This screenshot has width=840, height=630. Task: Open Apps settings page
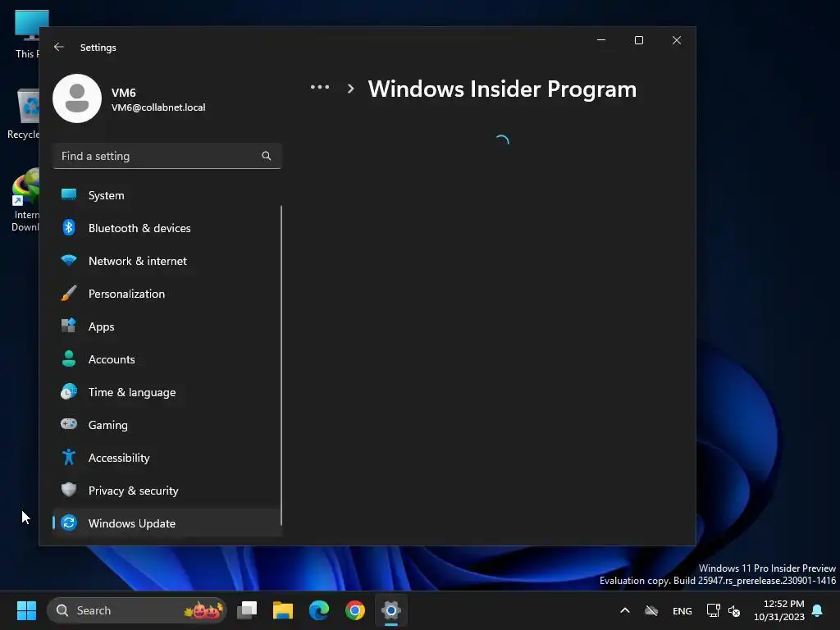(x=167, y=326)
